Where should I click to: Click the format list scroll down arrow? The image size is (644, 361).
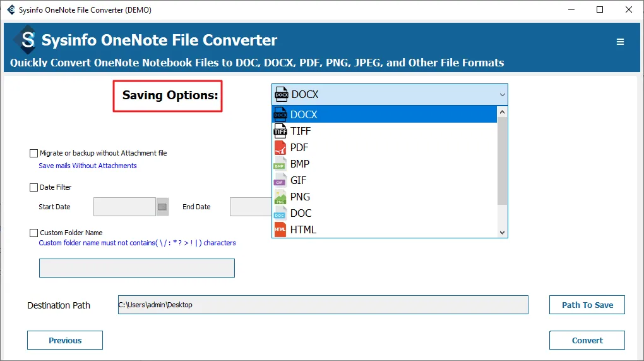point(502,232)
